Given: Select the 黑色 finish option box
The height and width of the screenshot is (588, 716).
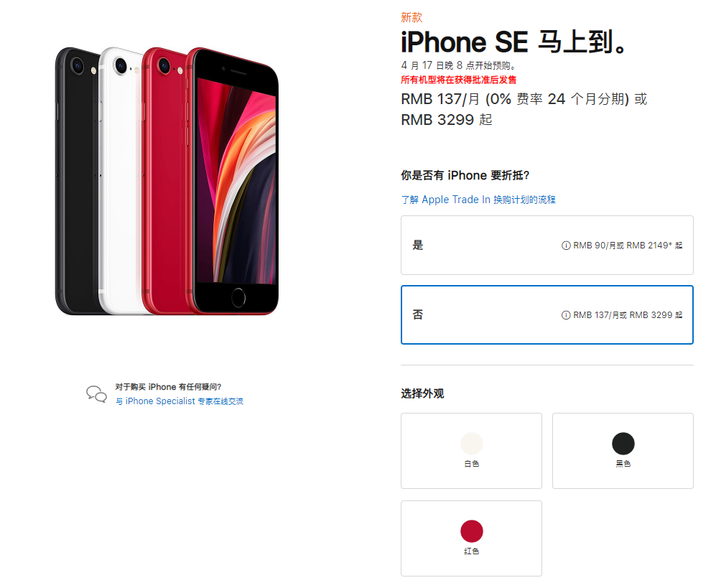Looking at the screenshot, I should pyautogui.click(x=623, y=451).
